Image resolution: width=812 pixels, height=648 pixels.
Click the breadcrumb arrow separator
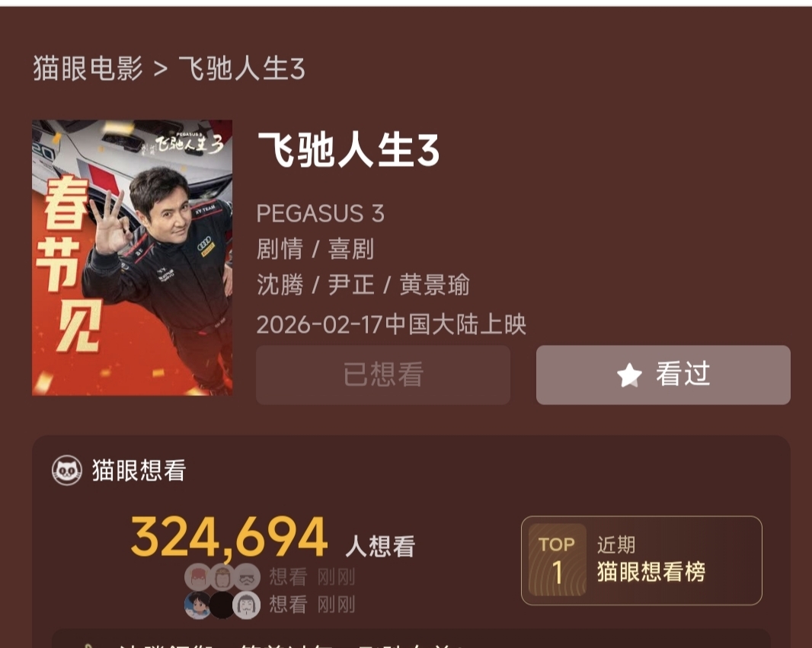[161, 69]
